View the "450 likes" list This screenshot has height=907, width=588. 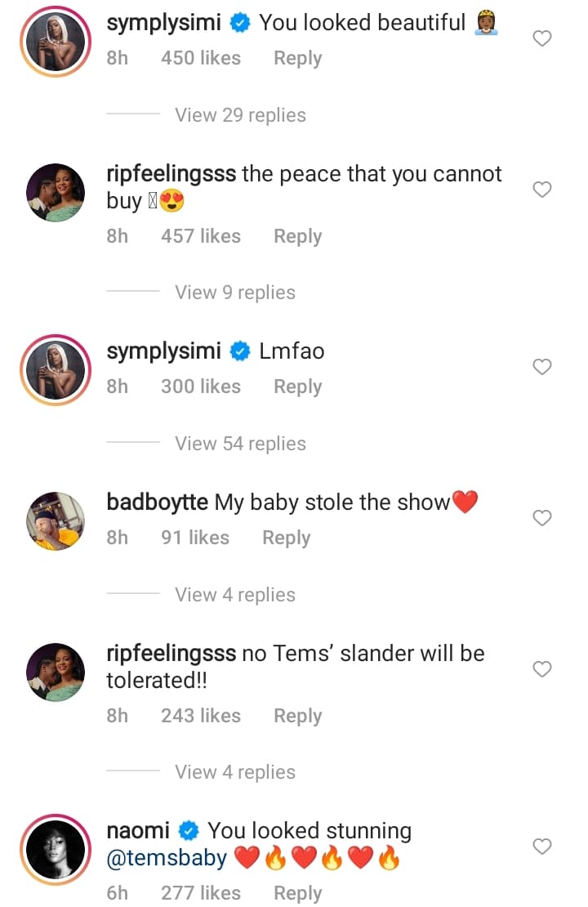pos(200,59)
